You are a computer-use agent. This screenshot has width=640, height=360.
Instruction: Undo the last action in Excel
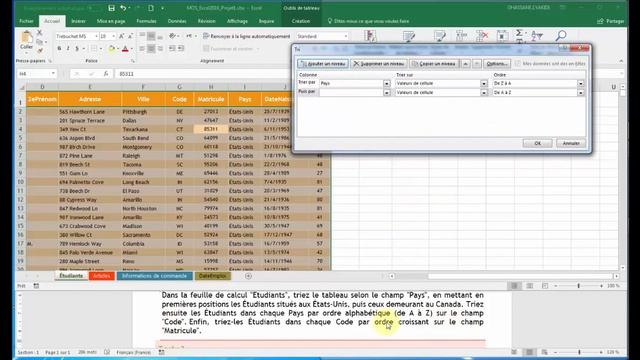click(x=123, y=8)
